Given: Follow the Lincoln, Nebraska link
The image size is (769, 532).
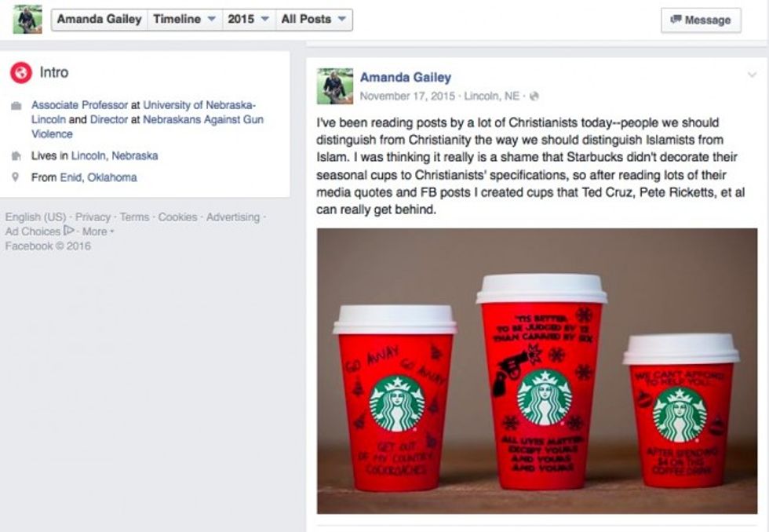Looking at the screenshot, I should pyautogui.click(x=115, y=156).
